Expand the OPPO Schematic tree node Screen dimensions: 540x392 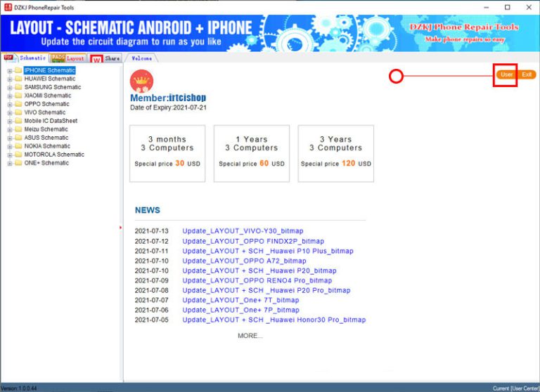point(10,104)
